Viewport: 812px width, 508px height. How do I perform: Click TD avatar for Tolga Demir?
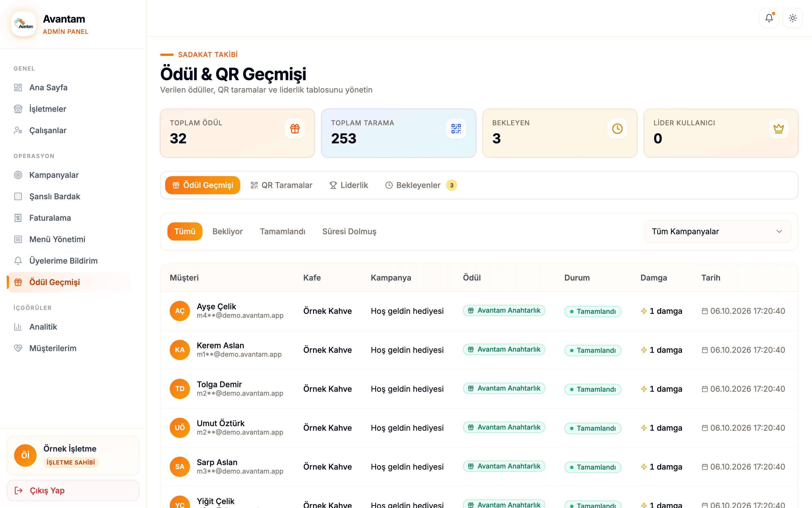click(180, 389)
